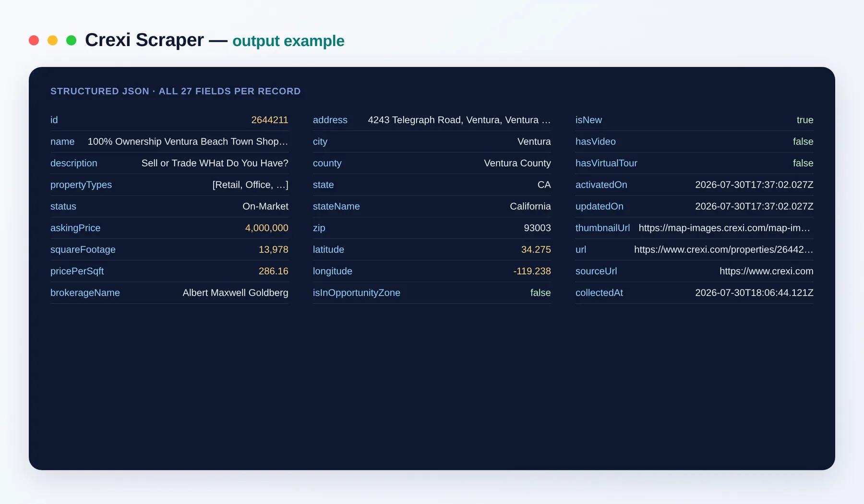Screen dimensions: 864x504
Task: Click the city value 'Ventura'
Action: tap(534, 142)
